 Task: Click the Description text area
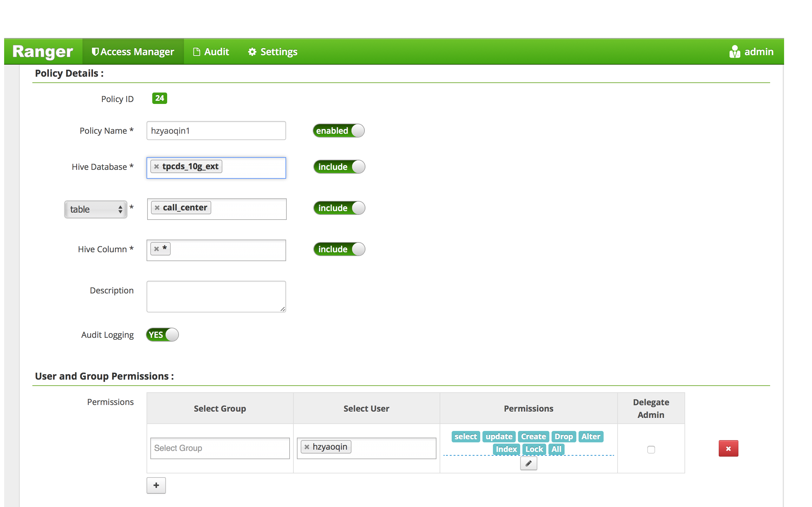tap(216, 296)
